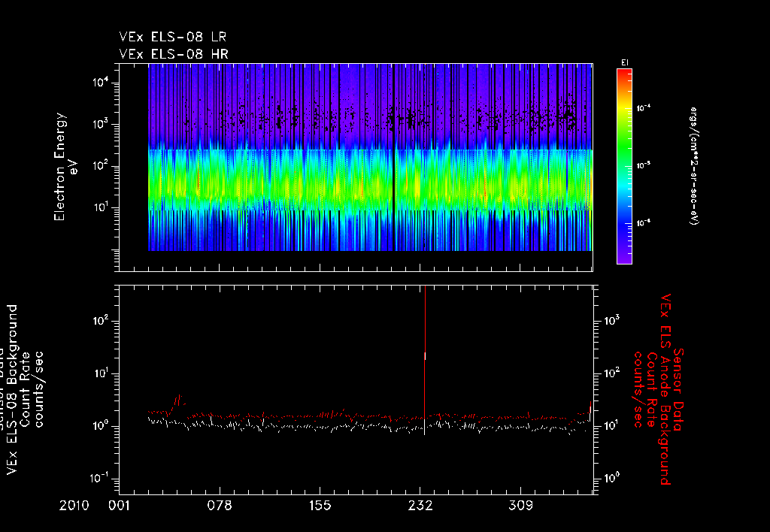Click the black data gap in the spectrogram near day 210

[x=394, y=157]
